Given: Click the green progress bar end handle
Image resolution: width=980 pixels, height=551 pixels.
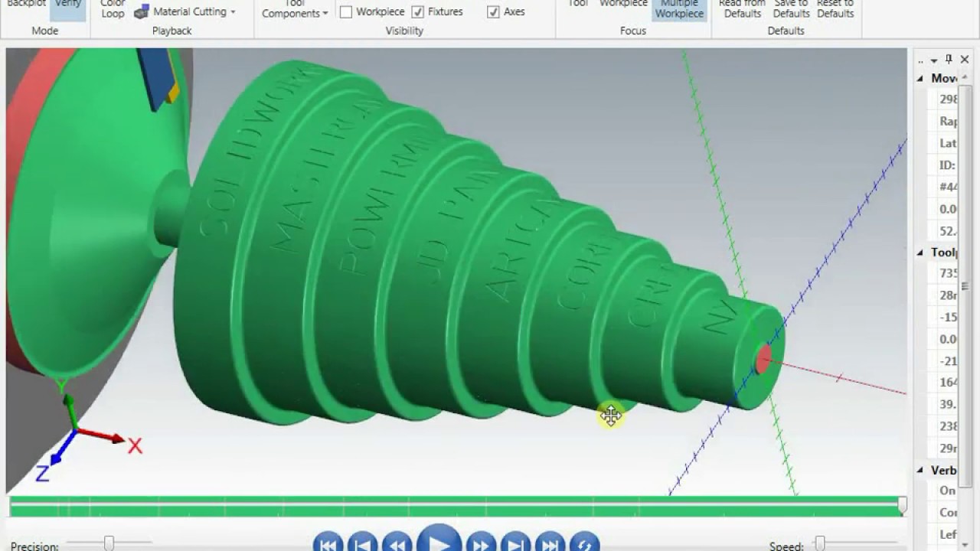Looking at the screenshot, I should [903, 505].
